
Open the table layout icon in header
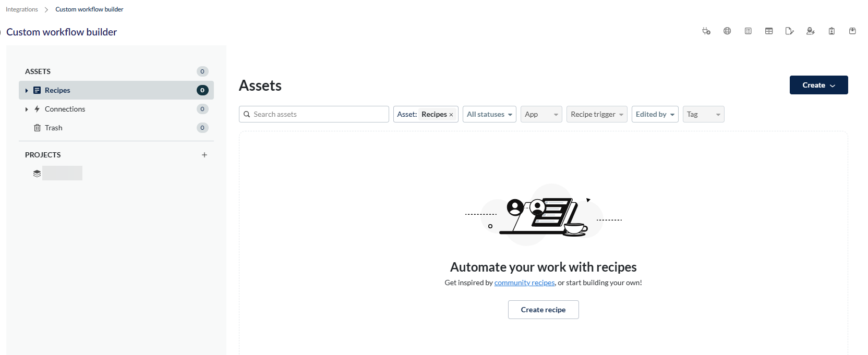pyautogui.click(x=769, y=31)
